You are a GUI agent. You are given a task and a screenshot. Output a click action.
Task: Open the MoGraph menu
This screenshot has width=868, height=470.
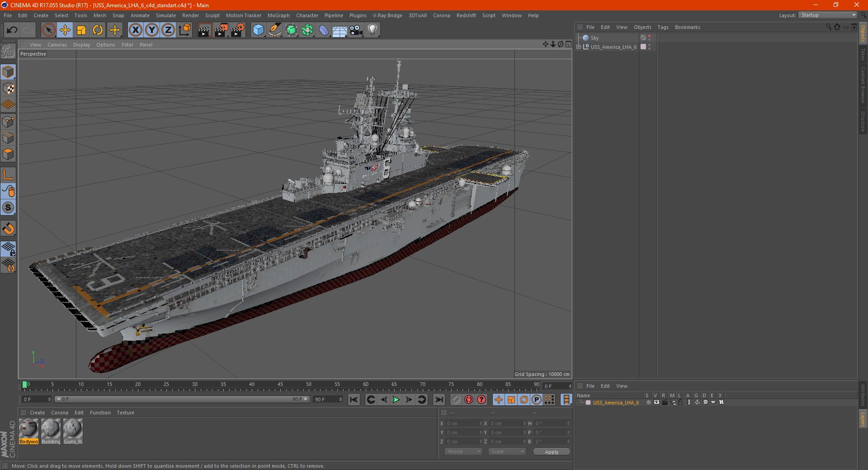click(x=278, y=15)
